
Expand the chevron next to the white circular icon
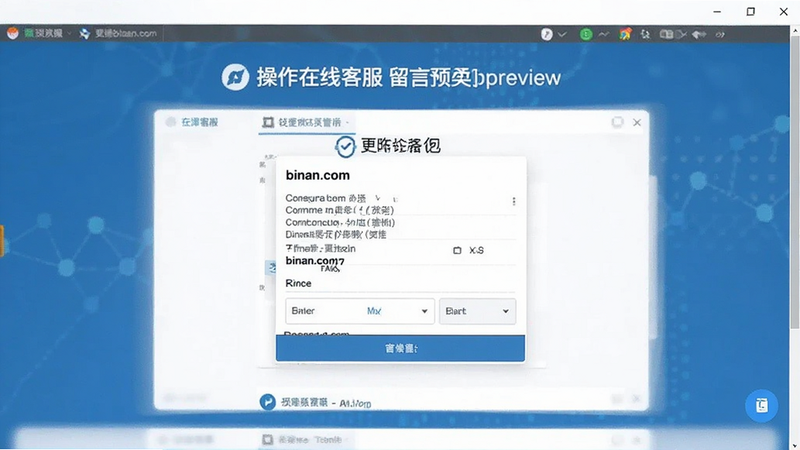(562, 34)
